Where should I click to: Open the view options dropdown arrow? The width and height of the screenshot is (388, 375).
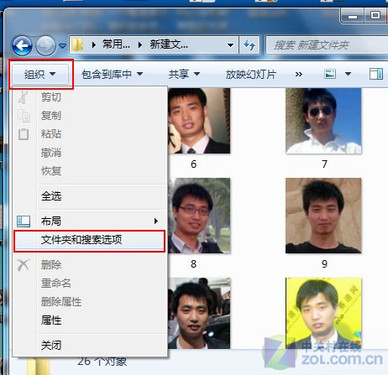tap(348, 74)
